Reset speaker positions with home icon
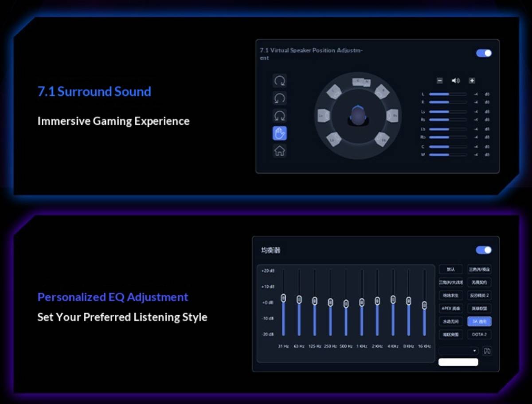 coord(280,151)
